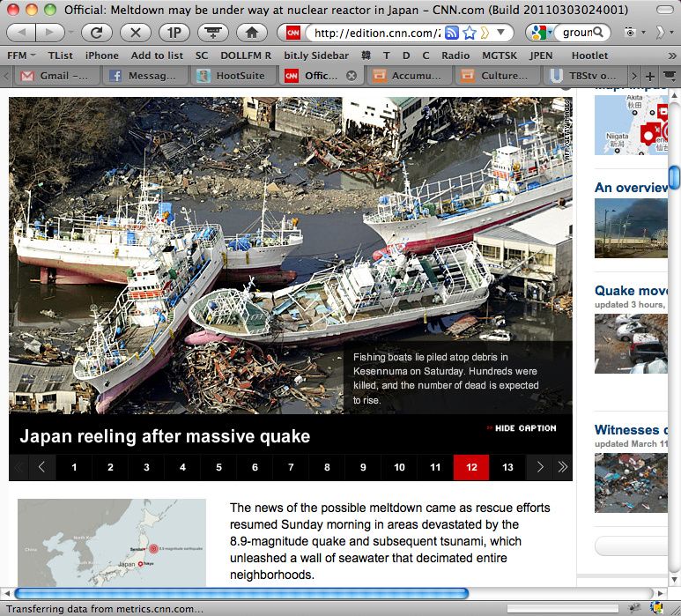Open a new tab with plus button
Image resolution: width=681 pixels, height=616 pixels.
(x=650, y=76)
